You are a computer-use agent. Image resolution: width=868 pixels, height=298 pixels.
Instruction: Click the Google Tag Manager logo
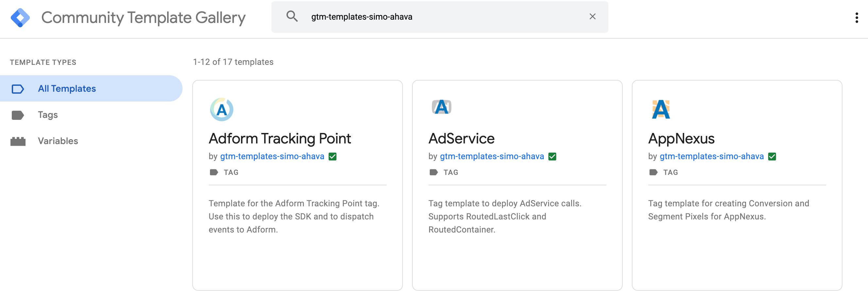[20, 18]
